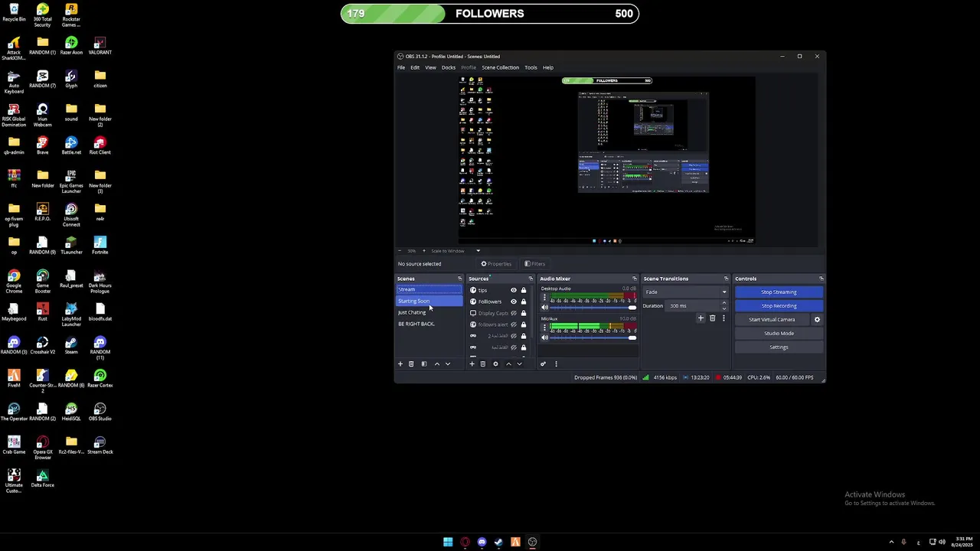The height and width of the screenshot is (551, 980).
Task: Zoom out preview with minus icon
Action: [399, 250]
